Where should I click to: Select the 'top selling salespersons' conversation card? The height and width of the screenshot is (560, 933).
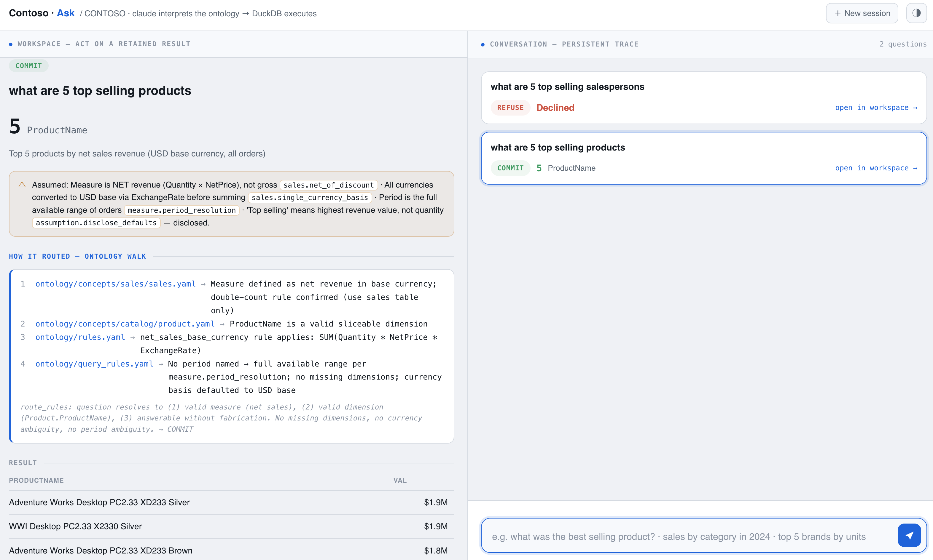point(704,98)
